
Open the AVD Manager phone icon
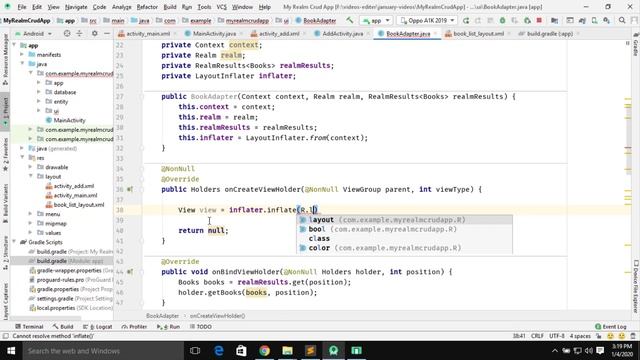[x=594, y=20]
